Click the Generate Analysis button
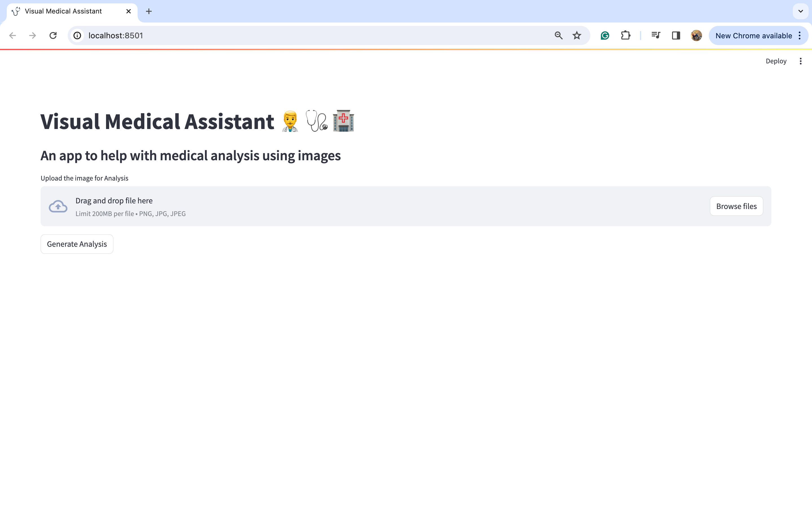This screenshot has height=507, width=812. [x=77, y=244]
